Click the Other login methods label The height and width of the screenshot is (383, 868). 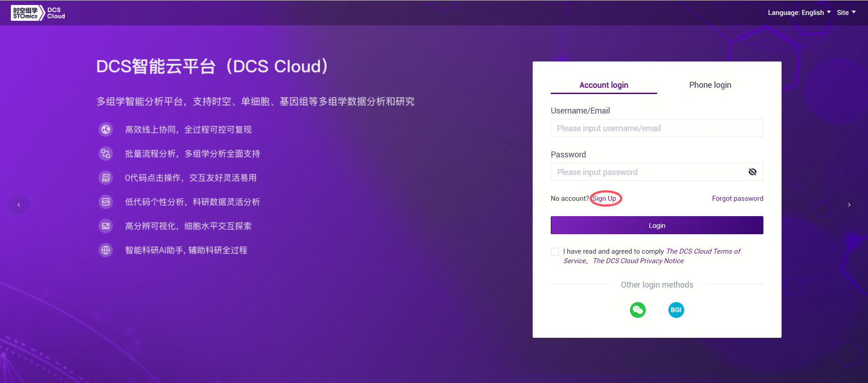coord(657,285)
